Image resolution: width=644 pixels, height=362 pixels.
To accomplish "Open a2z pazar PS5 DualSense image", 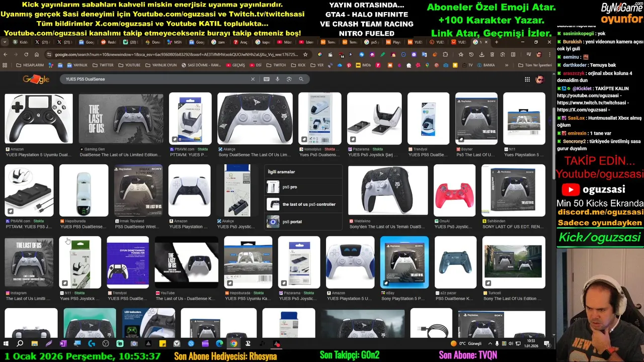I will point(456,262).
